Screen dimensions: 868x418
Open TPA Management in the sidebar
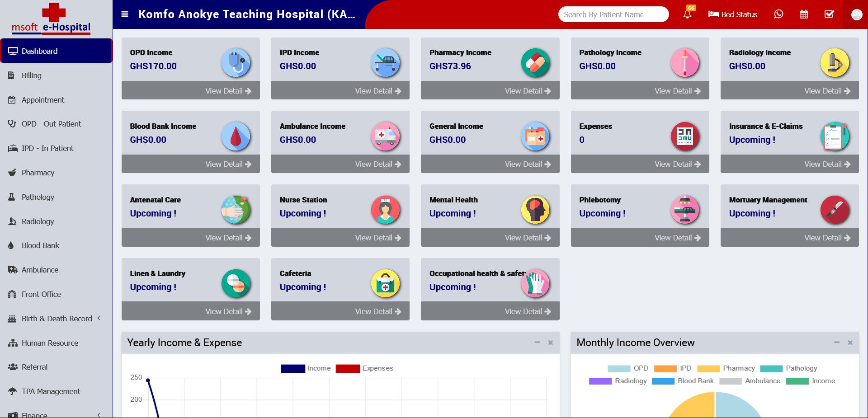(x=56, y=391)
